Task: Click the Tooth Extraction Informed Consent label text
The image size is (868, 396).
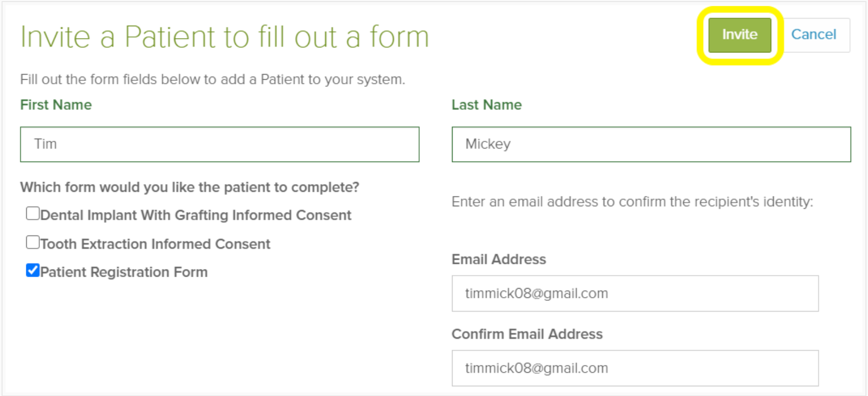Action: [x=155, y=244]
